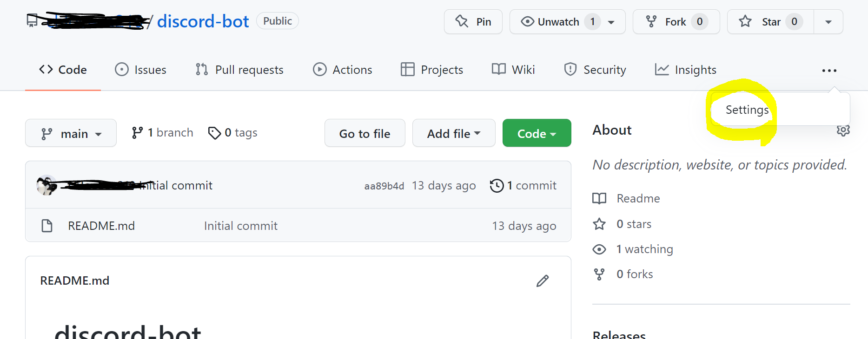Open the green Code dropdown button

(537, 133)
